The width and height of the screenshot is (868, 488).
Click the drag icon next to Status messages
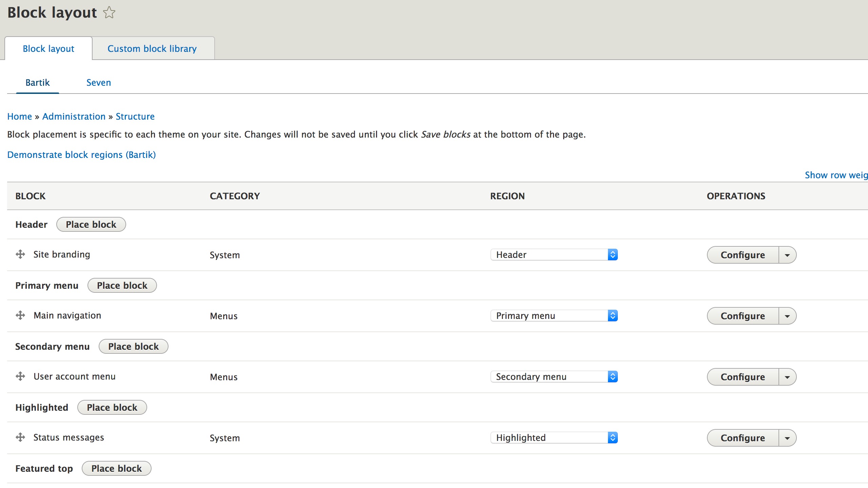click(20, 437)
